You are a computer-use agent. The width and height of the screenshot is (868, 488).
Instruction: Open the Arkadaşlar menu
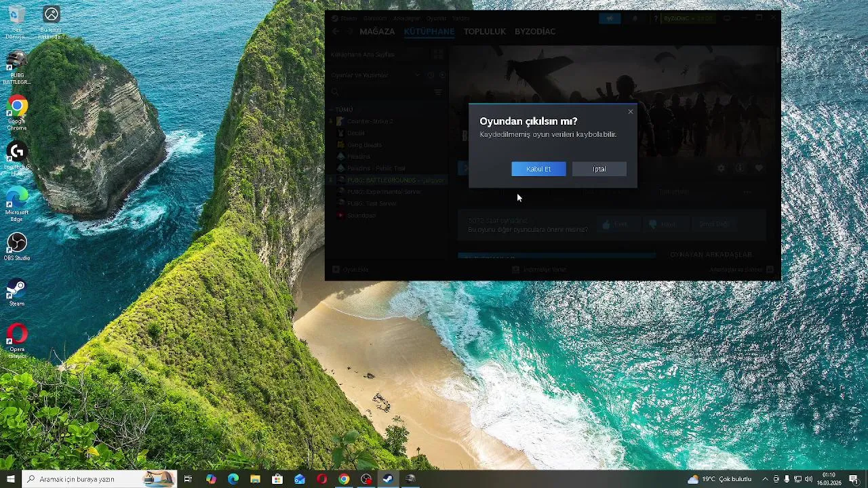tap(407, 18)
